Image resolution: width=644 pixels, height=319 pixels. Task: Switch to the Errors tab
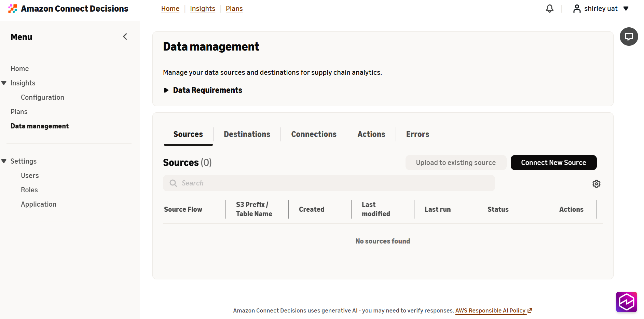pos(417,134)
